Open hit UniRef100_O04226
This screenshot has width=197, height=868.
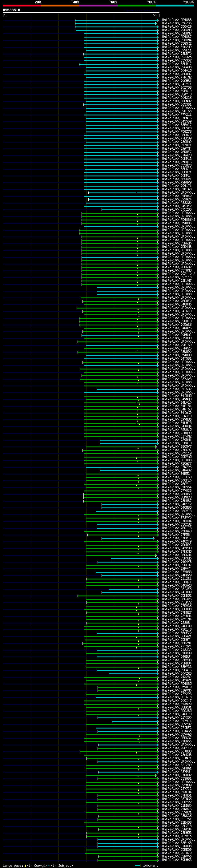tap(177, 98)
